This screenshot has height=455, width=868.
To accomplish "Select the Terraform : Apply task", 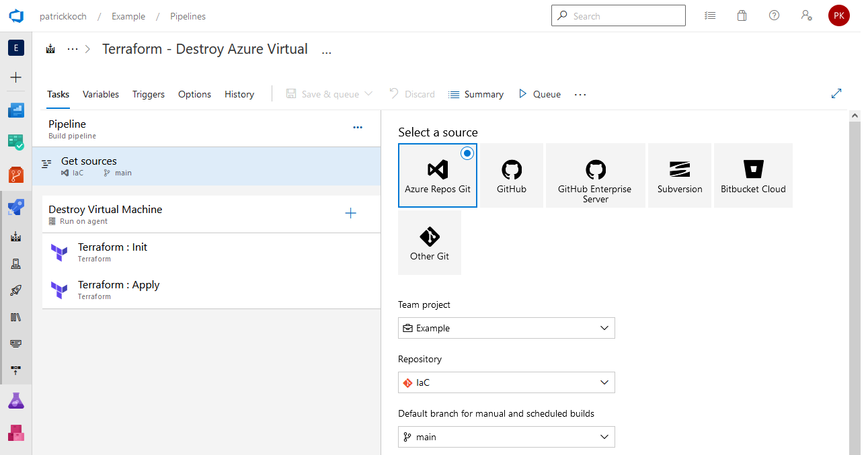I will pyautogui.click(x=211, y=290).
